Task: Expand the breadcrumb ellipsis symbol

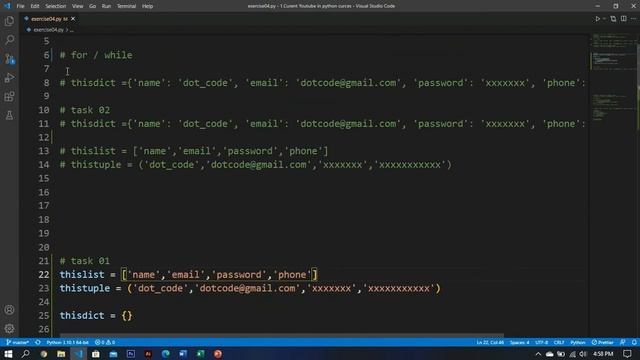Action: coord(72,30)
